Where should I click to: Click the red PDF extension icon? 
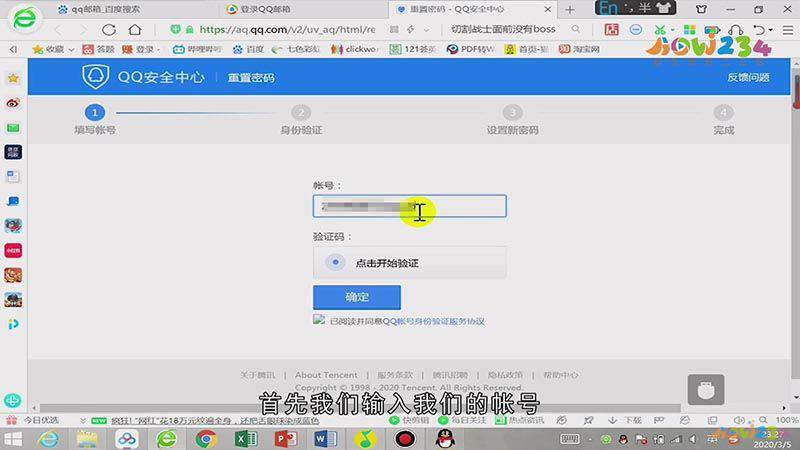[611, 30]
